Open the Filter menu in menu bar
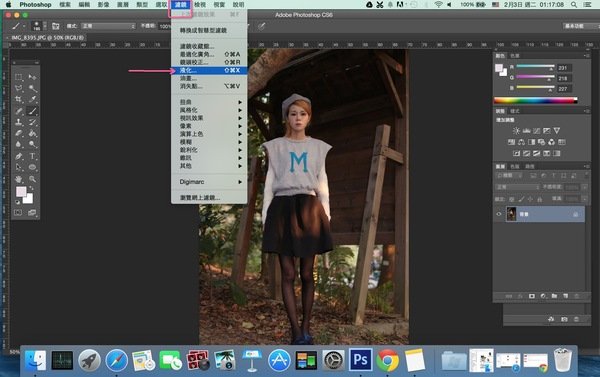600x377 pixels. [180, 5]
